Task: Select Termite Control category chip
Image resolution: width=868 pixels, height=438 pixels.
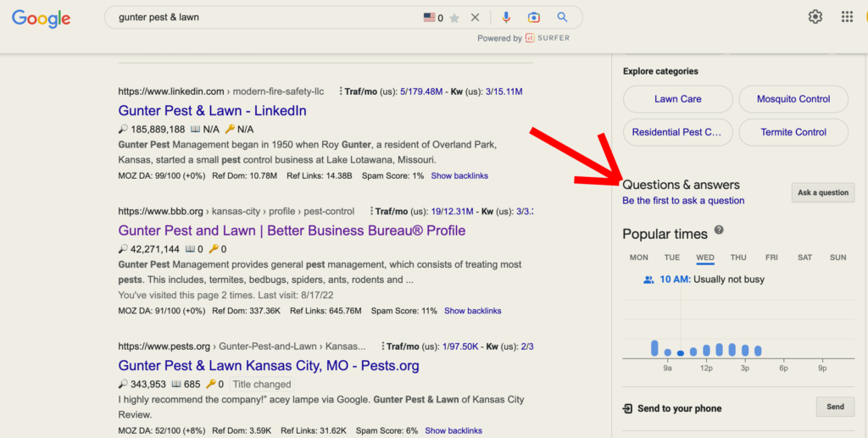Action: (793, 132)
